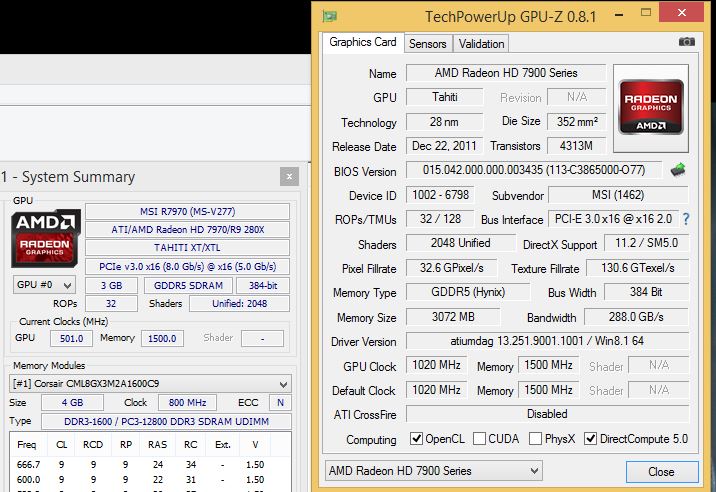This screenshot has height=492, width=716.
Task: Click the 3 GB memory field
Action: (x=111, y=286)
